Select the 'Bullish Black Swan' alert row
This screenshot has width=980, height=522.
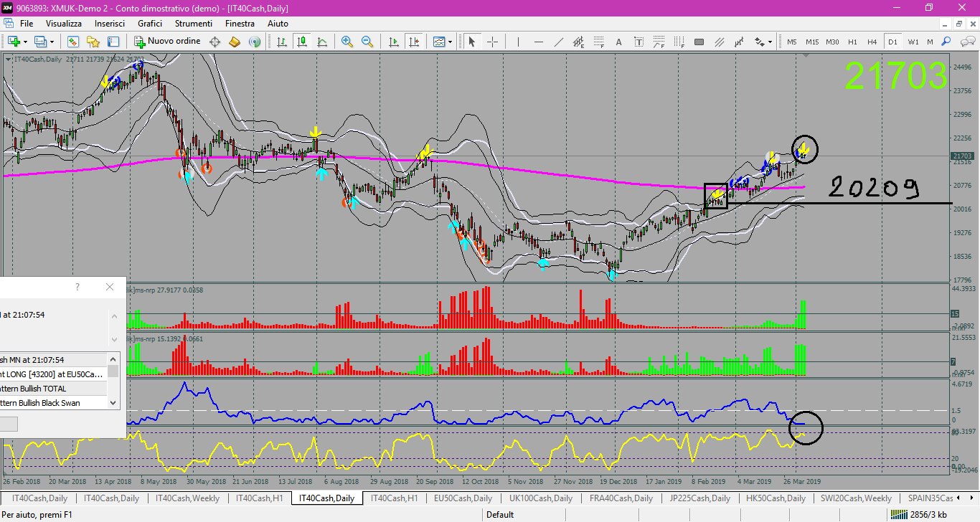54,403
